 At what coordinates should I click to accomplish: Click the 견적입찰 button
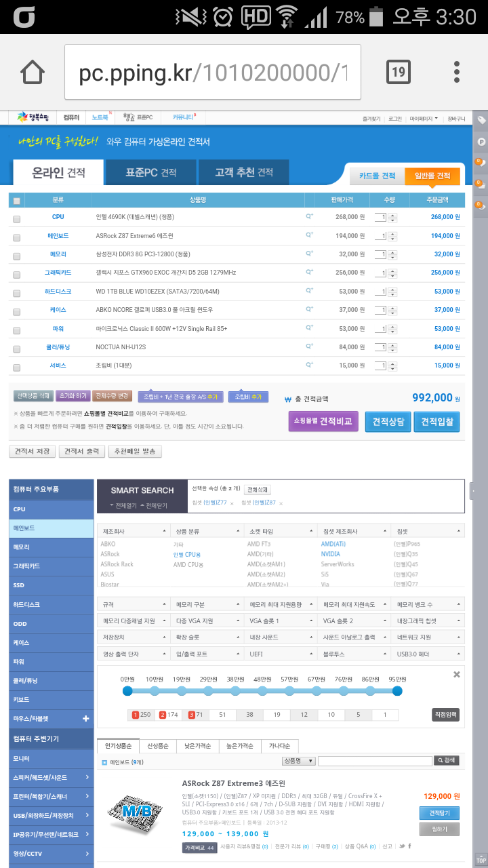[x=437, y=422]
